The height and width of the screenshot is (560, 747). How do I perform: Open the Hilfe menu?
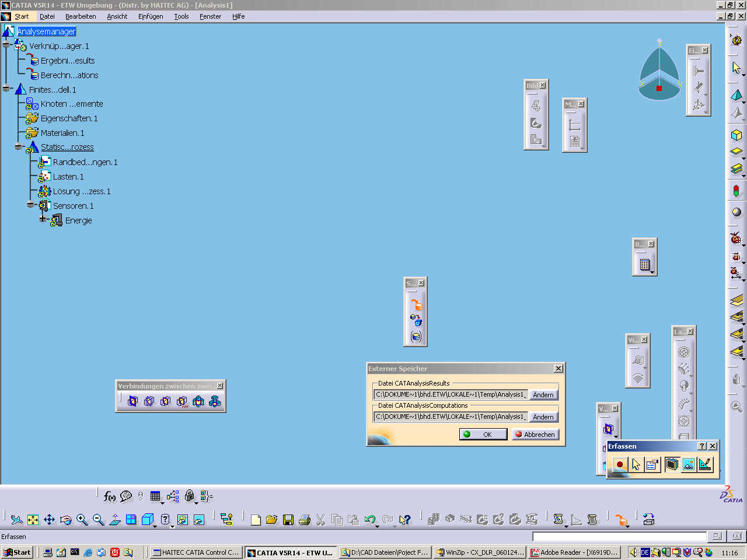(x=238, y=16)
